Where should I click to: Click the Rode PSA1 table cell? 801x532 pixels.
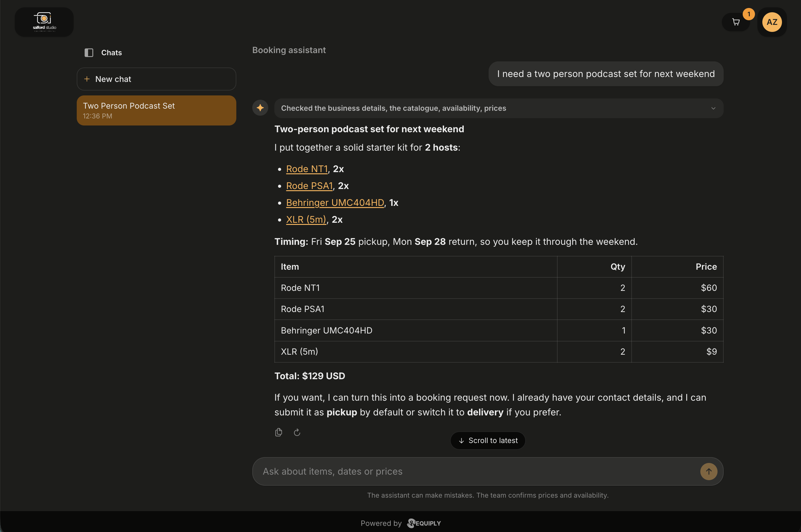coord(416,309)
